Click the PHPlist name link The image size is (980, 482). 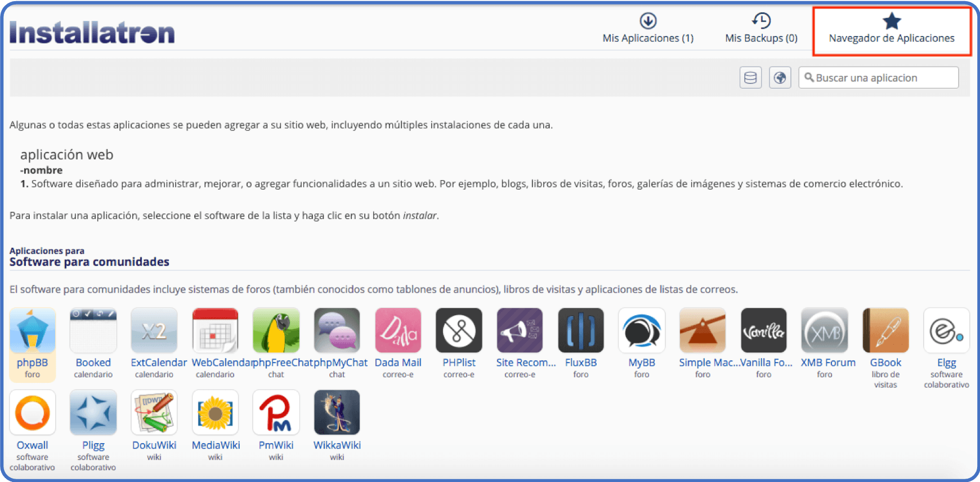tap(459, 363)
